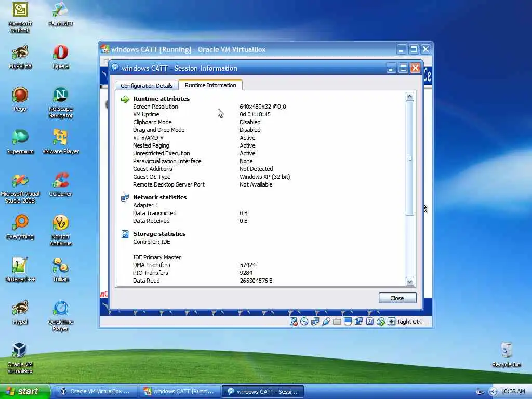Click the Runtime attributes heading
The image size is (532, 399).
tap(162, 99)
